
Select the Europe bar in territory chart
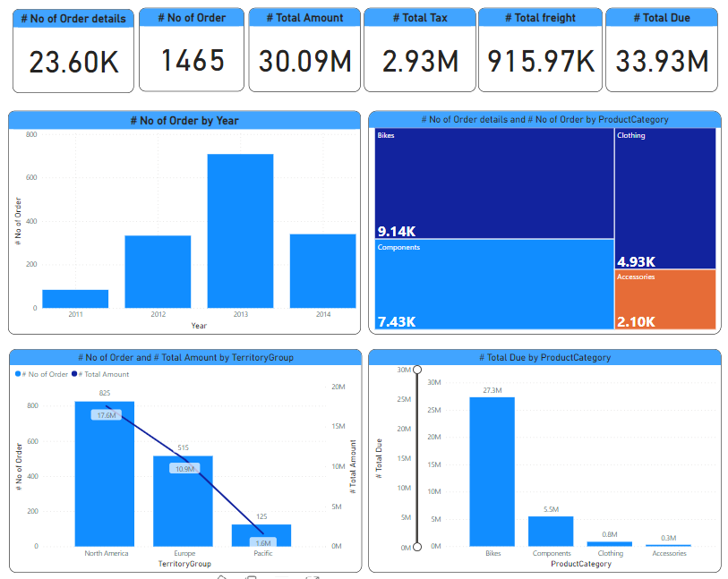point(183,501)
